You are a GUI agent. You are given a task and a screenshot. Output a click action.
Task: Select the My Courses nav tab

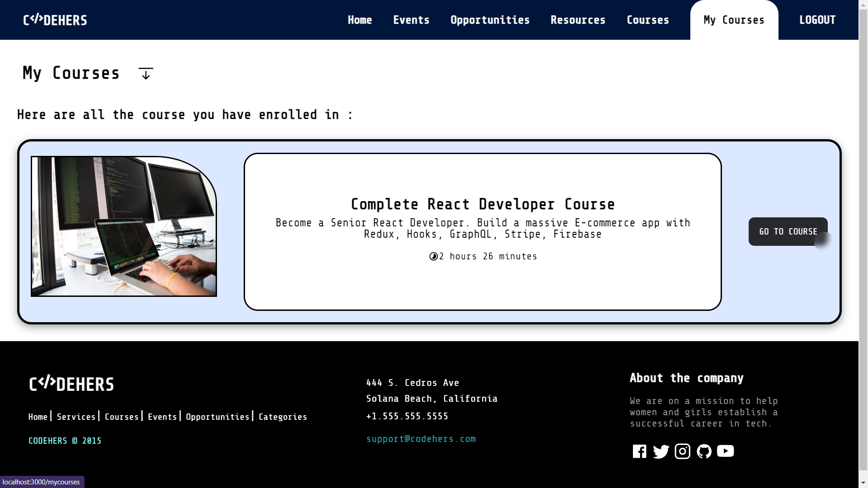tap(734, 20)
